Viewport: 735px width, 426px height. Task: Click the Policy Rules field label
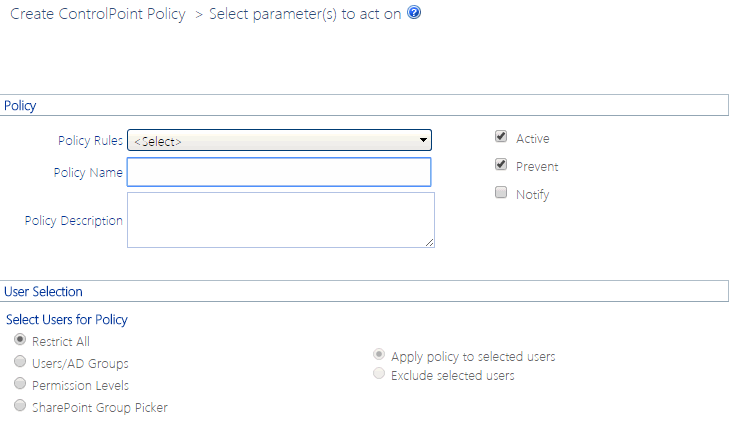[x=88, y=140]
